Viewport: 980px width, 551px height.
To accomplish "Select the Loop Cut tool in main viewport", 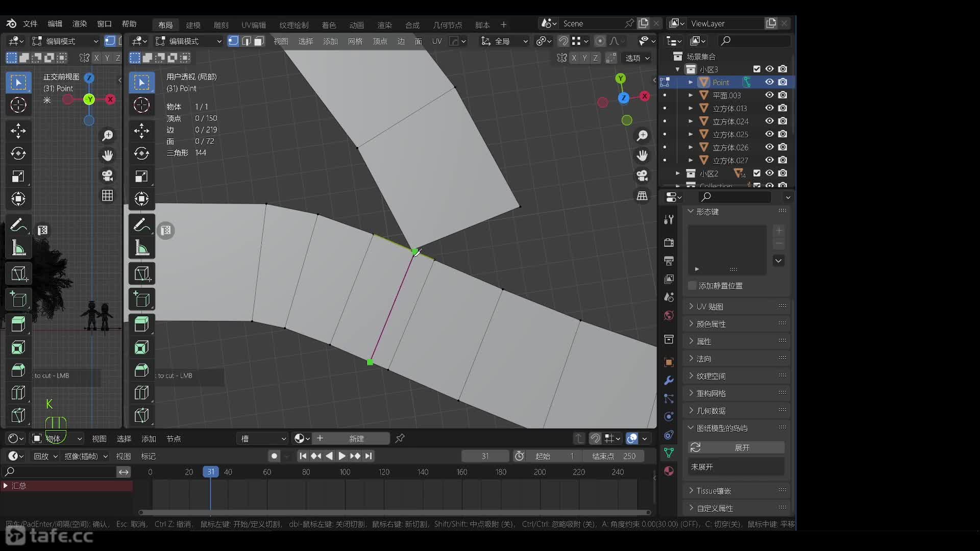I will coord(141,393).
